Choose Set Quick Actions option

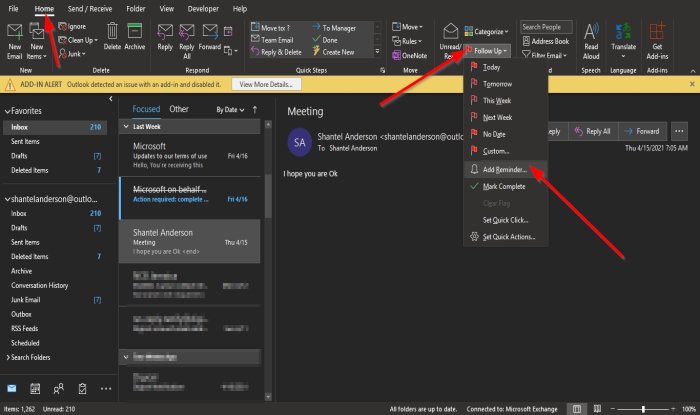tap(506, 237)
